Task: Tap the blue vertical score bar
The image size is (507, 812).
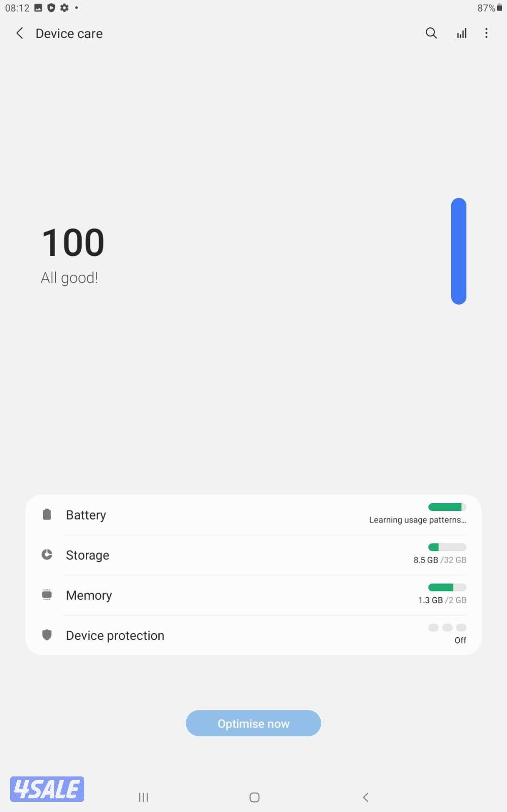Action: 458,251
